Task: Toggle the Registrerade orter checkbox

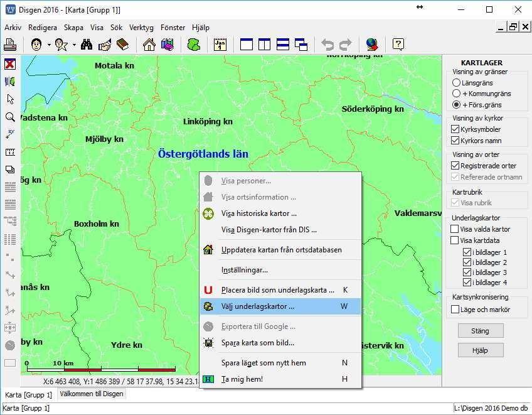Action: 455,166
